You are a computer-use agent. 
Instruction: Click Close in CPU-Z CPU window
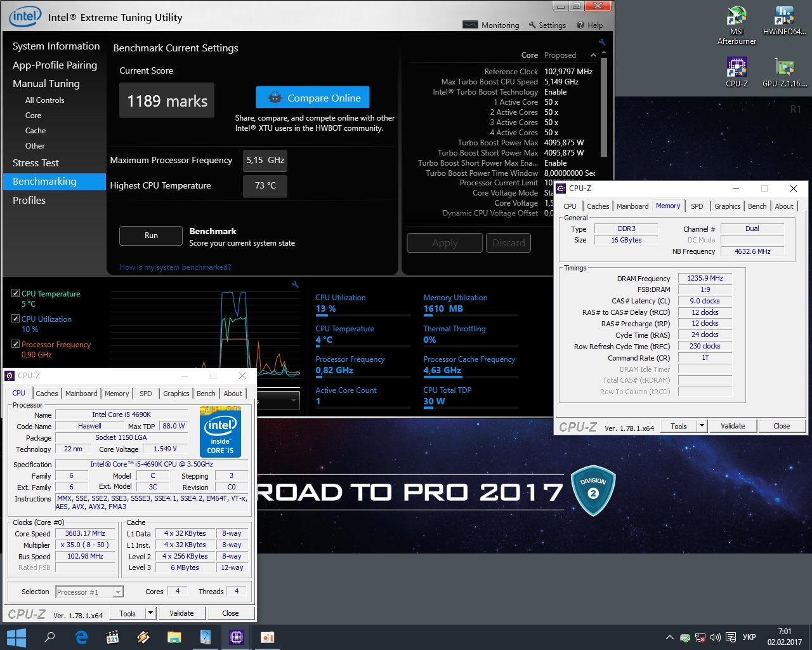(230, 613)
